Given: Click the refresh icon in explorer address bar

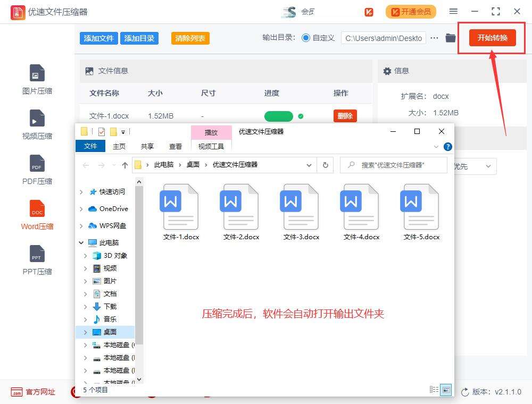Looking at the screenshot, I should pos(325,165).
